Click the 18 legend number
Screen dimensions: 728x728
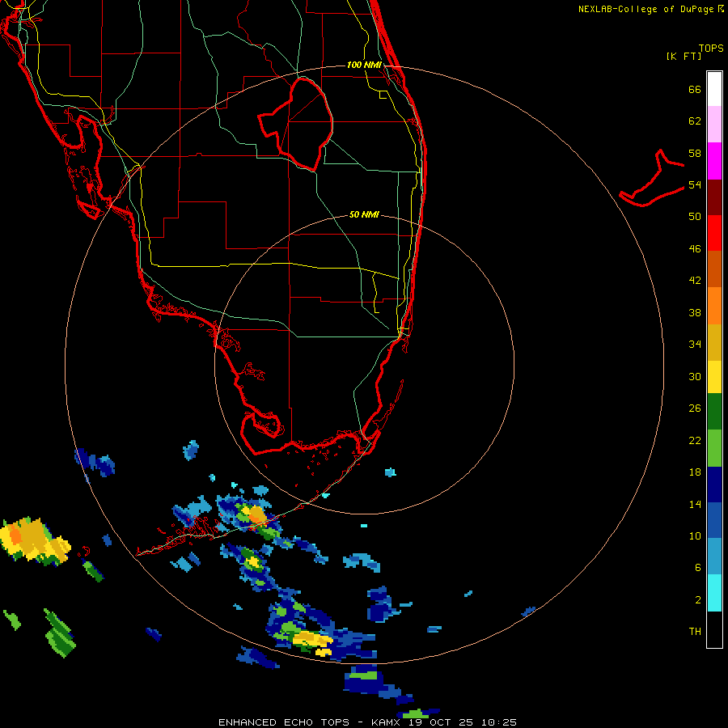pos(695,472)
